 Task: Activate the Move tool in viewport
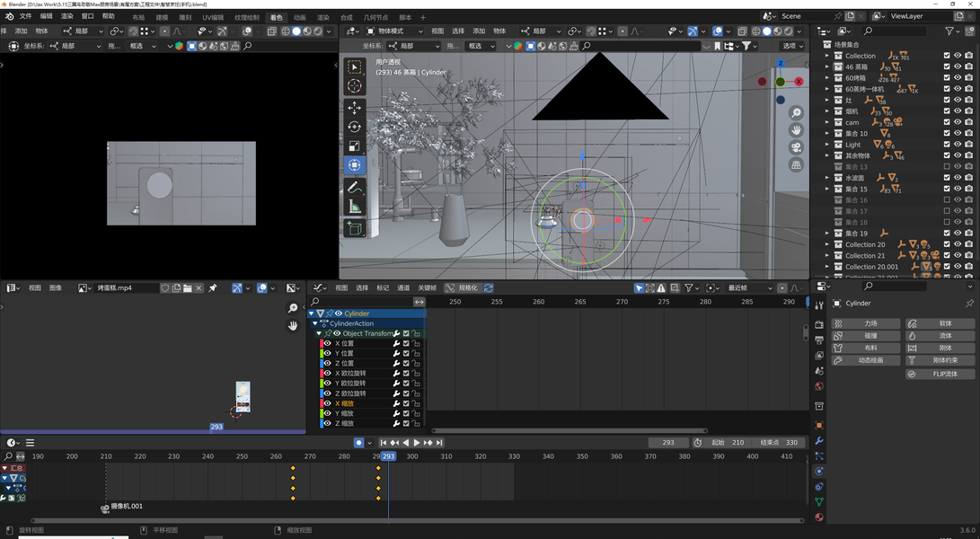pos(355,108)
